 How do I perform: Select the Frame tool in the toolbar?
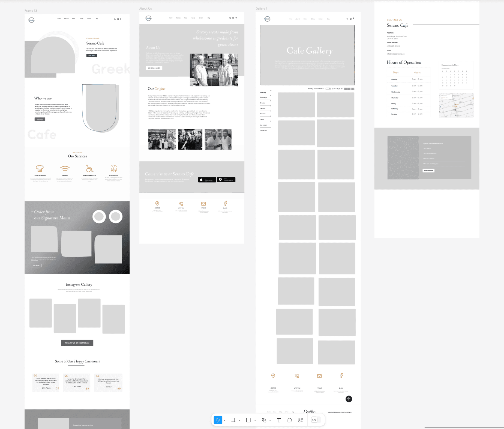(x=233, y=420)
